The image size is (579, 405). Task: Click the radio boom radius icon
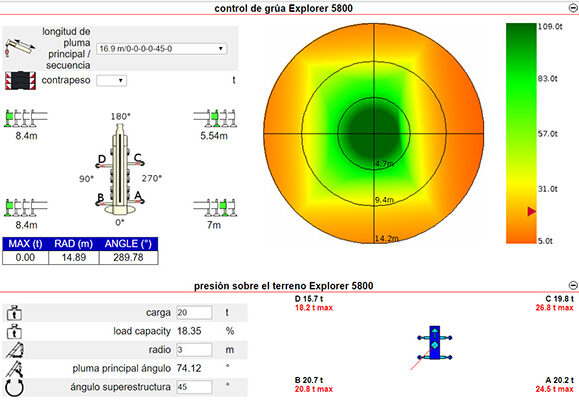pos(15,350)
